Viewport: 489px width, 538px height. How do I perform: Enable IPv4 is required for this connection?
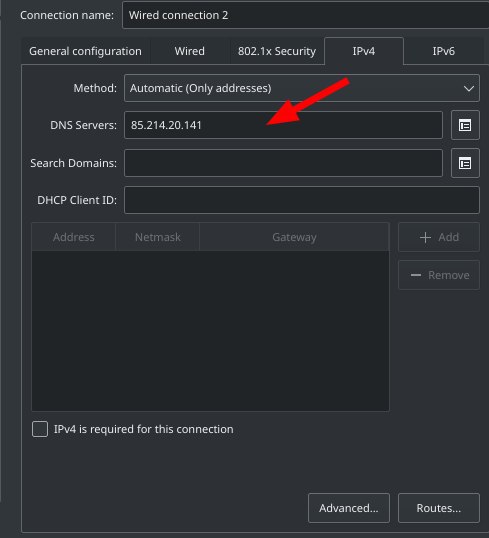pyautogui.click(x=40, y=429)
